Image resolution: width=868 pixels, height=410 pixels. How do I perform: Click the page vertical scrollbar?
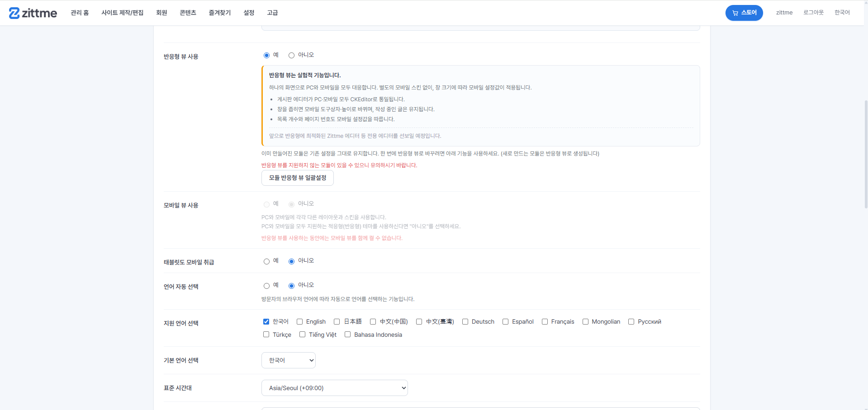pyautogui.click(x=866, y=154)
